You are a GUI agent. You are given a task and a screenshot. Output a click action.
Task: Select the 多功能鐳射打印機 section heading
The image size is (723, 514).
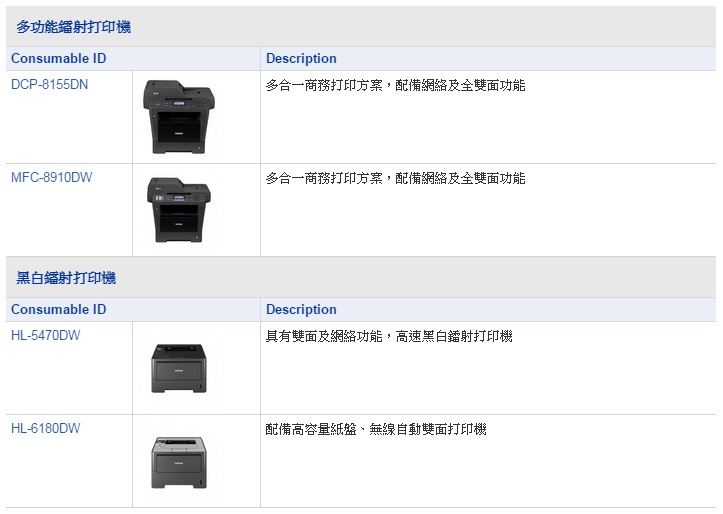(73, 27)
